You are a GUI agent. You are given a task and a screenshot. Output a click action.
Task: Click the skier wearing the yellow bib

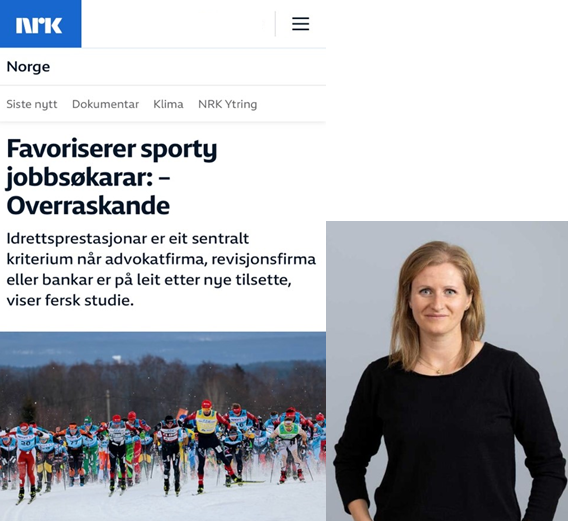pyautogui.click(x=206, y=440)
